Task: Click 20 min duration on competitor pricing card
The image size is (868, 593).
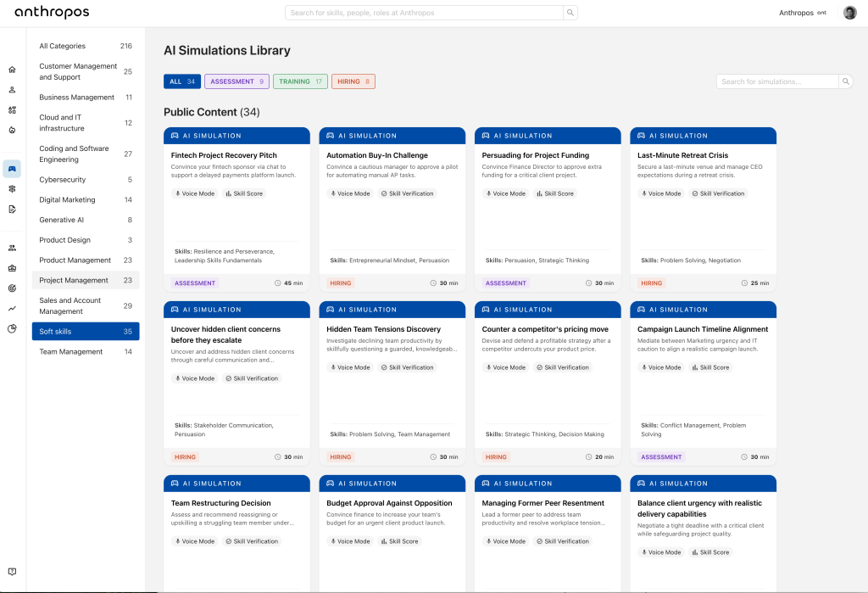Action: tap(604, 457)
